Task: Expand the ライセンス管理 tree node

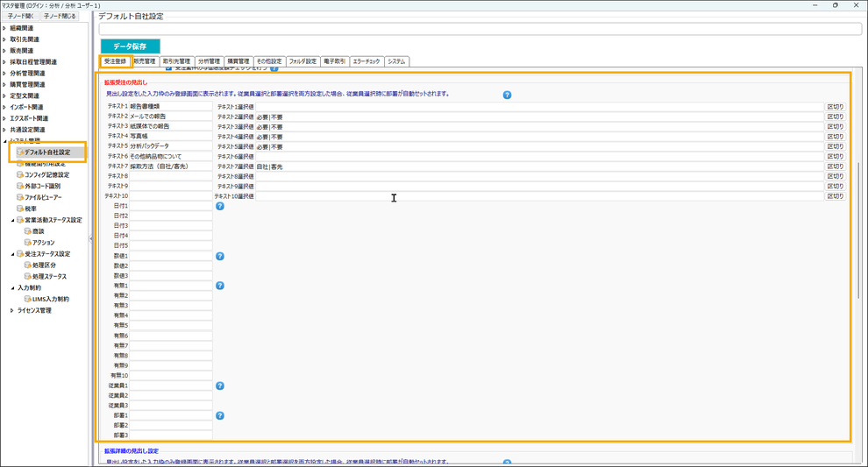Action: (11, 310)
